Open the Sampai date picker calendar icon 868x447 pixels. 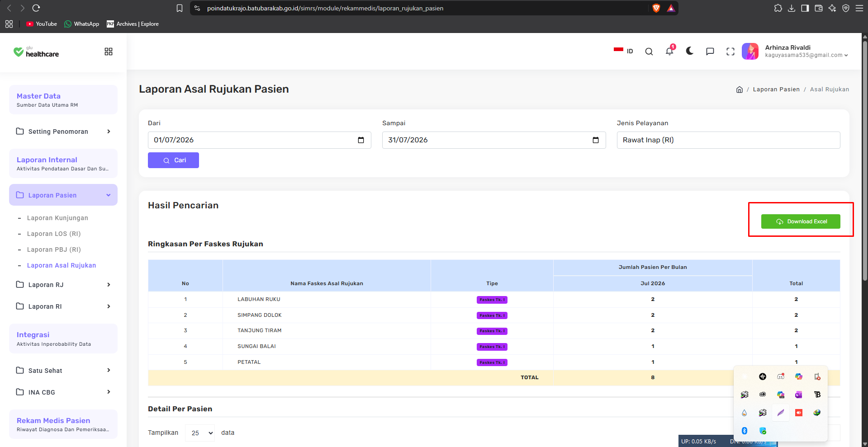(596, 140)
